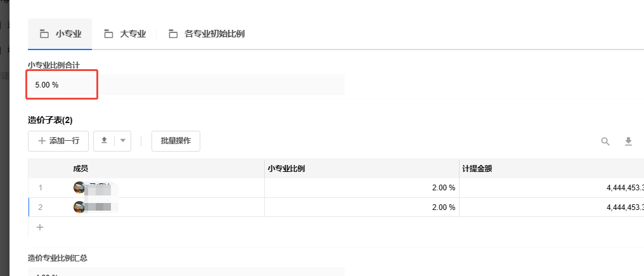The height and width of the screenshot is (276, 644).
Task: Select the 各专业初始比例 tab
Action: 207,34
